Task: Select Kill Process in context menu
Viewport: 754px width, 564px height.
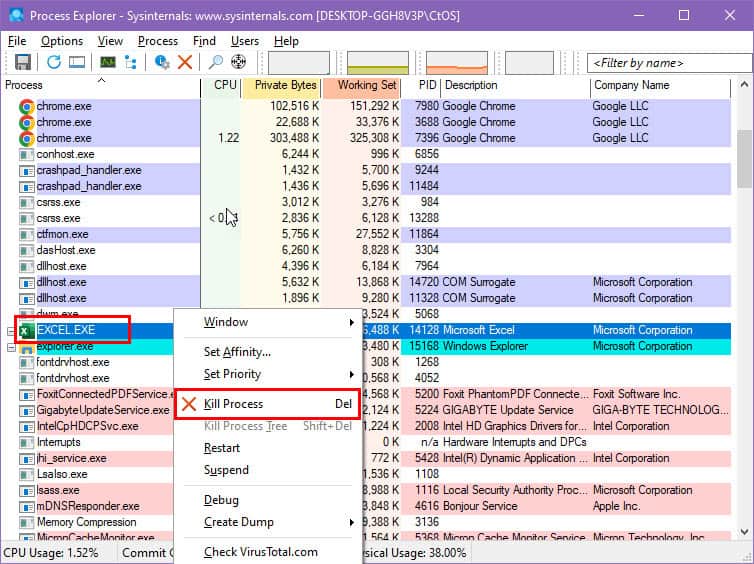Action: [x=267, y=404]
